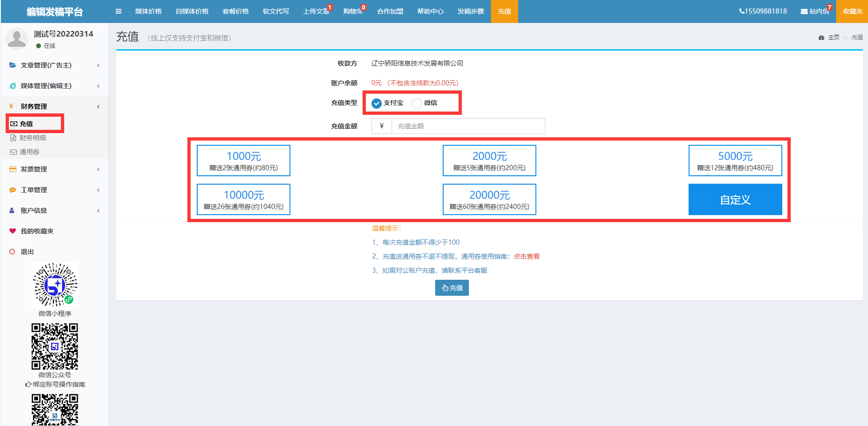The height and width of the screenshot is (426, 868).
Task: Click the 退出 logout item
Action: pyautogui.click(x=27, y=252)
